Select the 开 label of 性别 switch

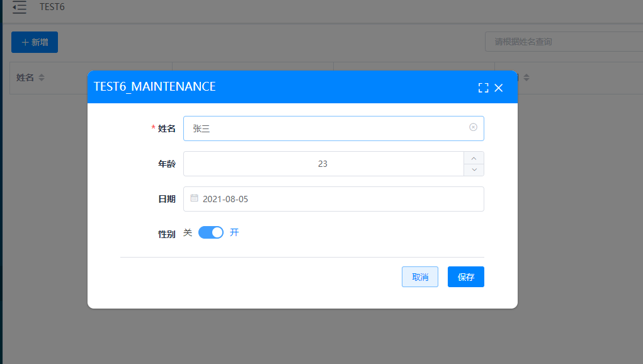234,232
